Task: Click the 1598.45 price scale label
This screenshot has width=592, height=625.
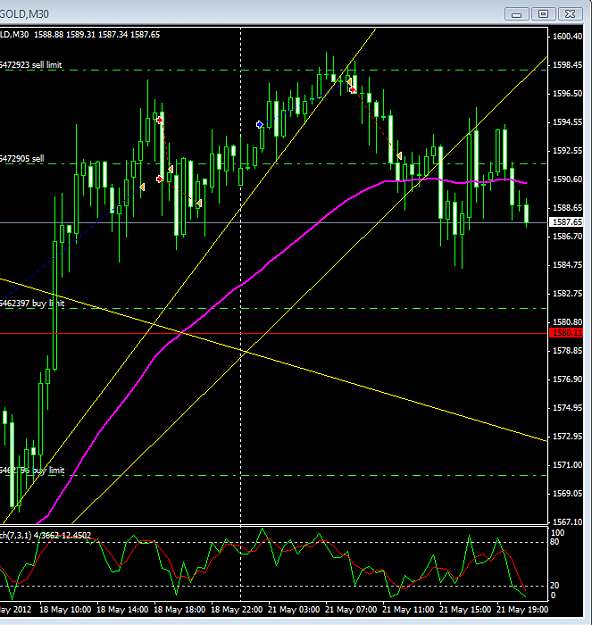Action: (x=567, y=65)
